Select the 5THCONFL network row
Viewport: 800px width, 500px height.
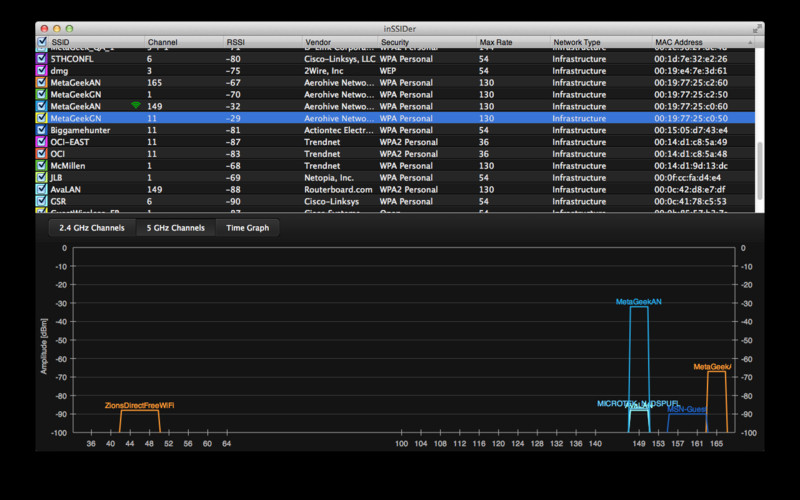(395, 59)
